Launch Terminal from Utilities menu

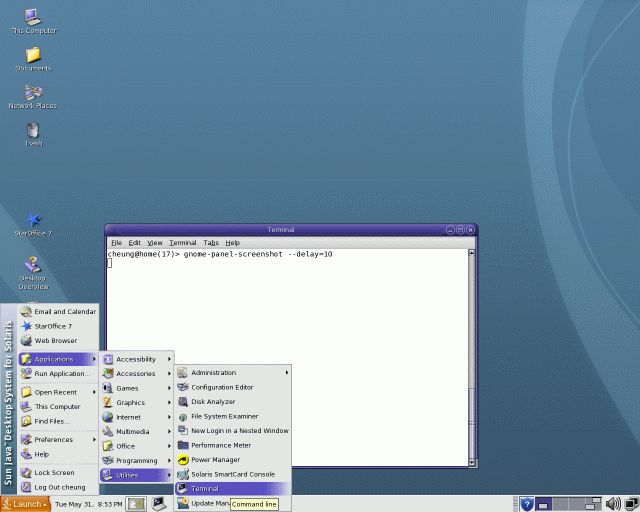click(x=233, y=489)
